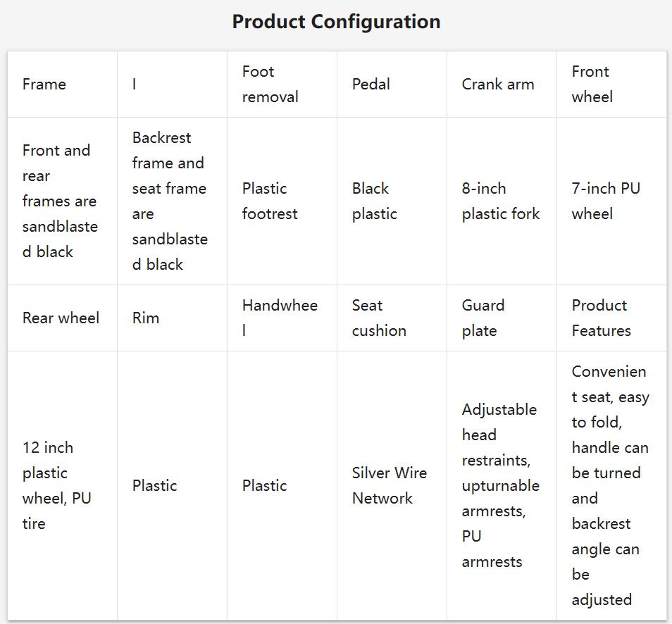Screen dimensions: 672x624
Task: Click the 8-inch plastic fork cell
Action: (x=502, y=201)
